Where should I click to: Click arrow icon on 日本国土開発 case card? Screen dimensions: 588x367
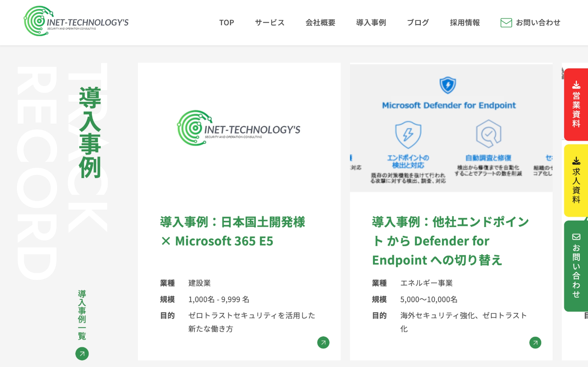click(323, 343)
